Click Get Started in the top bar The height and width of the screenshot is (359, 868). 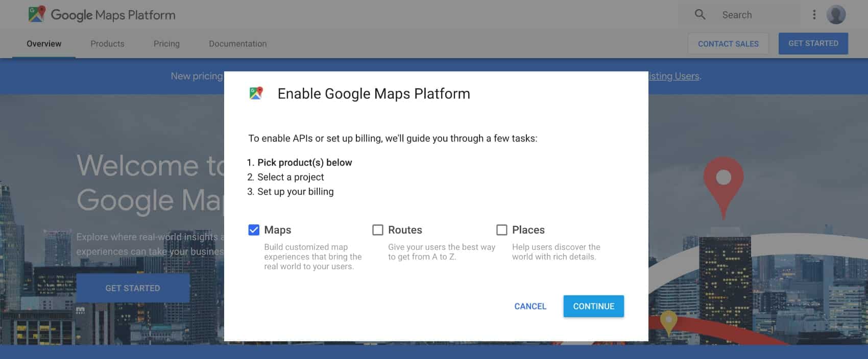(813, 44)
